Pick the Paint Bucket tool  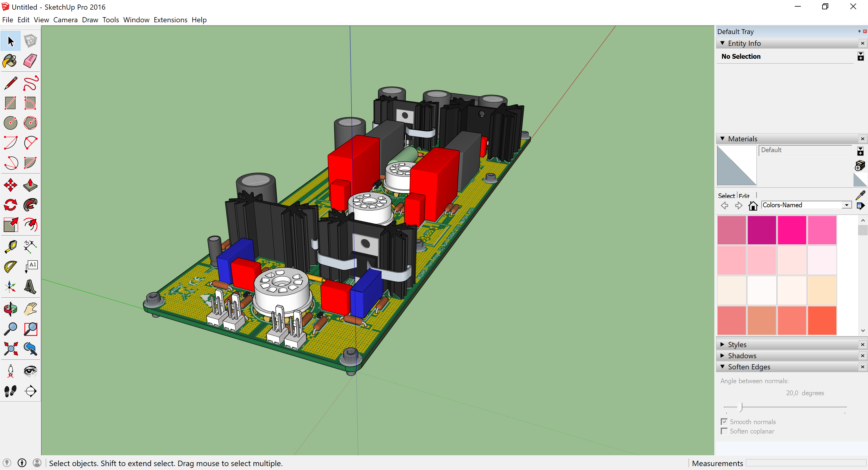[10, 61]
